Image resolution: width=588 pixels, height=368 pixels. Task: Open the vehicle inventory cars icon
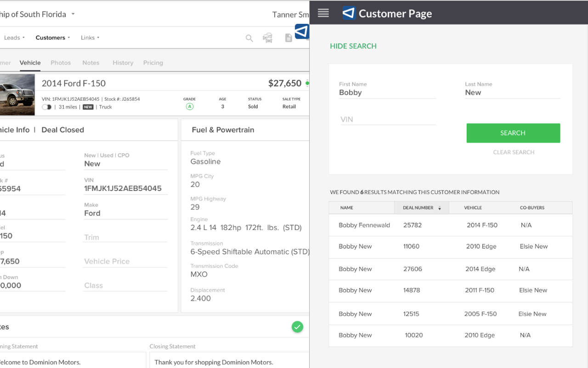tap(267, 38)
